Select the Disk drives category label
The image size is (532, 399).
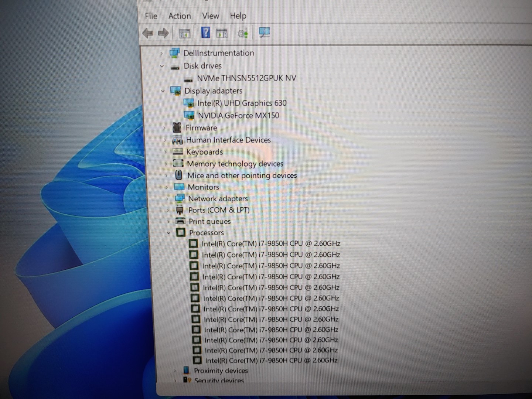point(203,66)
